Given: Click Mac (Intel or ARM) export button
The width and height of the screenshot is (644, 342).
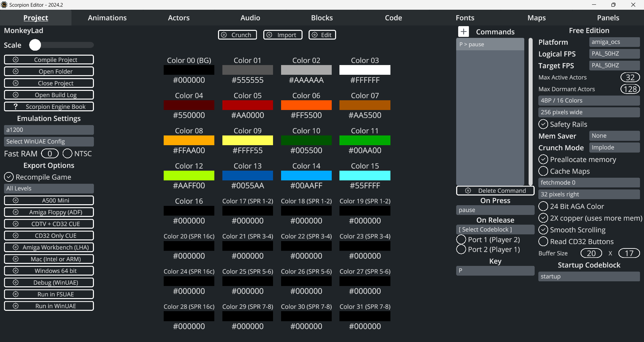Looking at the screenshot, I should (x=49, y=259).
